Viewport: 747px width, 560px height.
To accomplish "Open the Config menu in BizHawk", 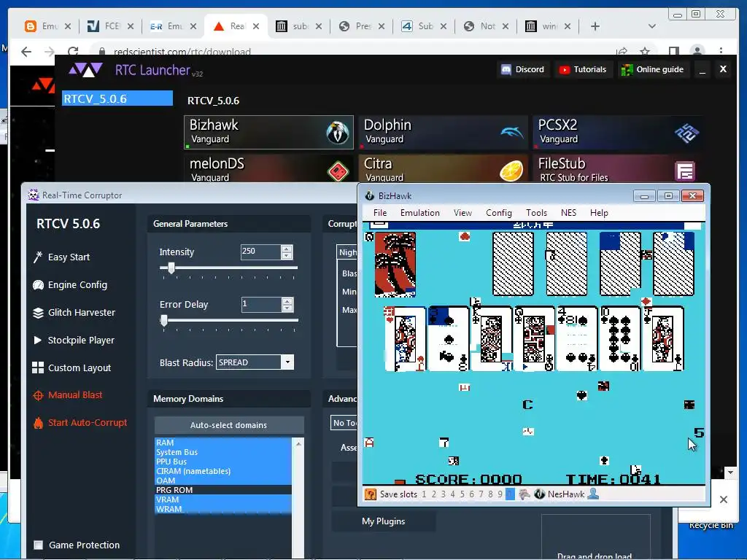I will [x=498, y=213].
